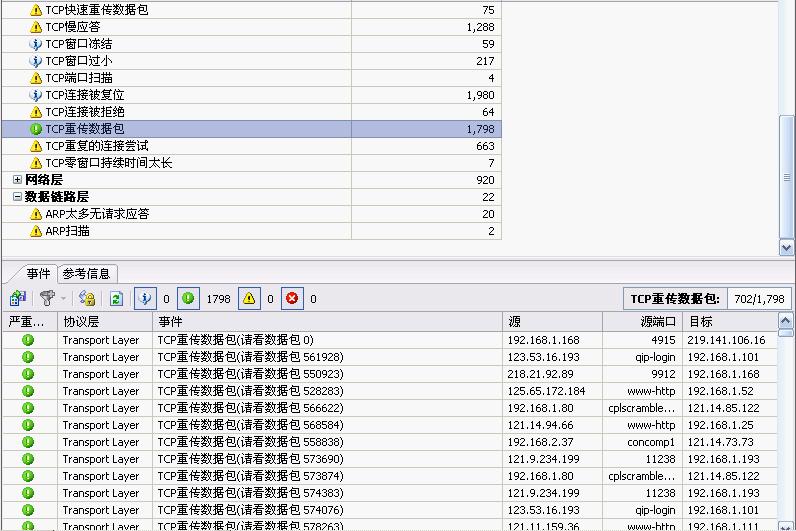Toggle the red error severity filter
Viewport: 796px width, 531px height.
292,298
